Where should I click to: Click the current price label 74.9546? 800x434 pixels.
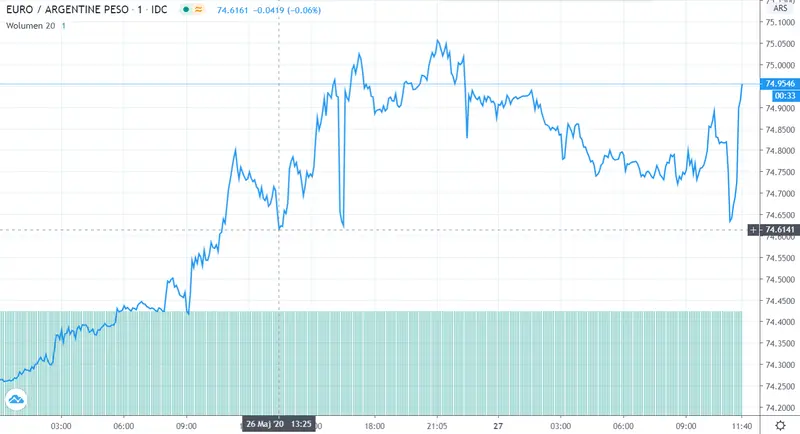[x=779, y=84]
